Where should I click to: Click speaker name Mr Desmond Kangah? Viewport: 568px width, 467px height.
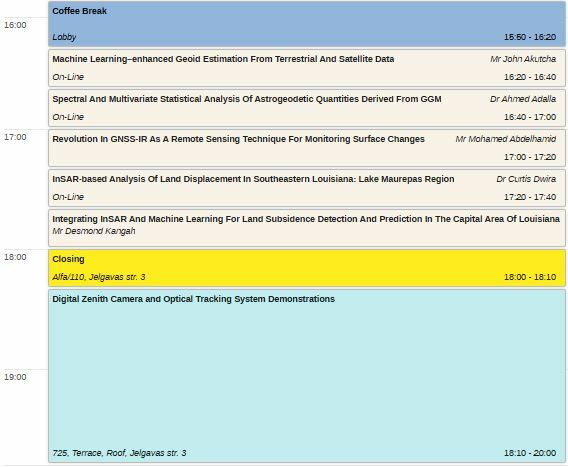point(94,231)
